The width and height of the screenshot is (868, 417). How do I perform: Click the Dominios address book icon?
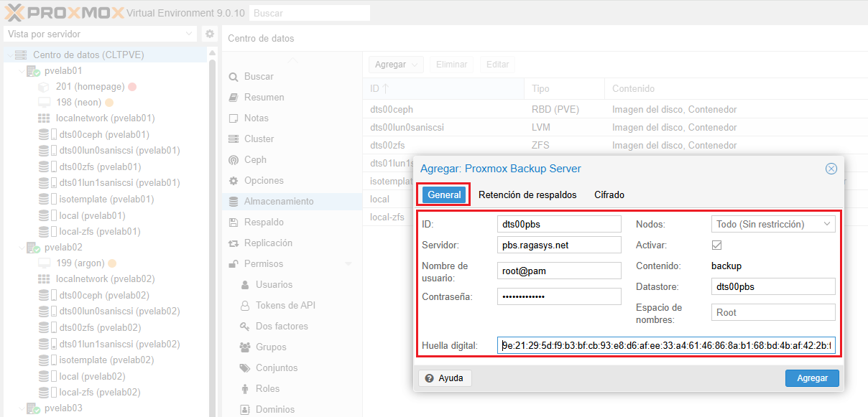click(244, 410)
